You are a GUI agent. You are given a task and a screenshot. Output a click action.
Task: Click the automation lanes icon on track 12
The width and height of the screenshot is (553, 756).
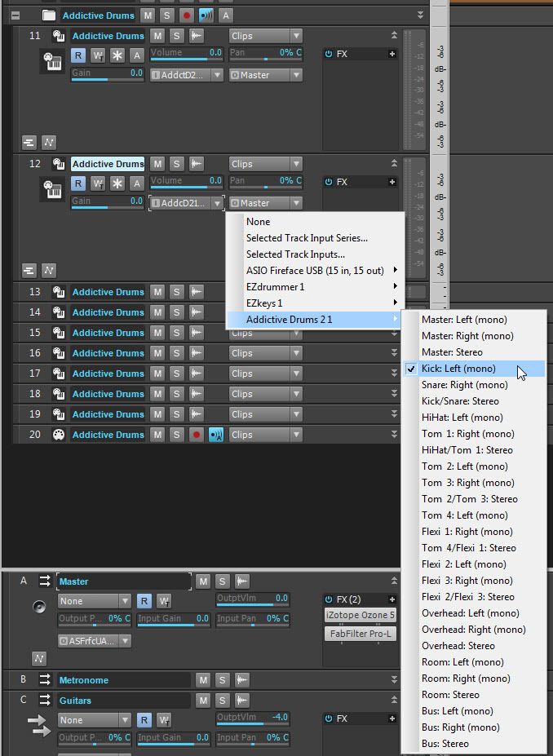49,270
